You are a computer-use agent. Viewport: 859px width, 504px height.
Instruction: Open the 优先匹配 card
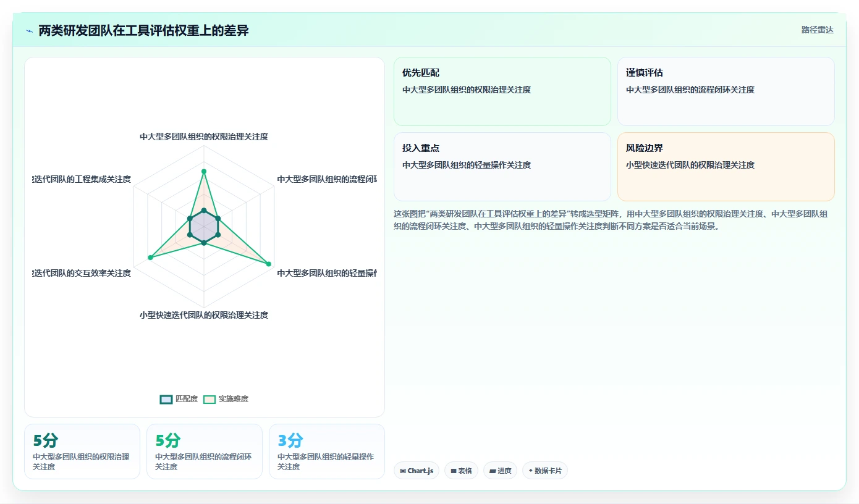coord(502,91)
